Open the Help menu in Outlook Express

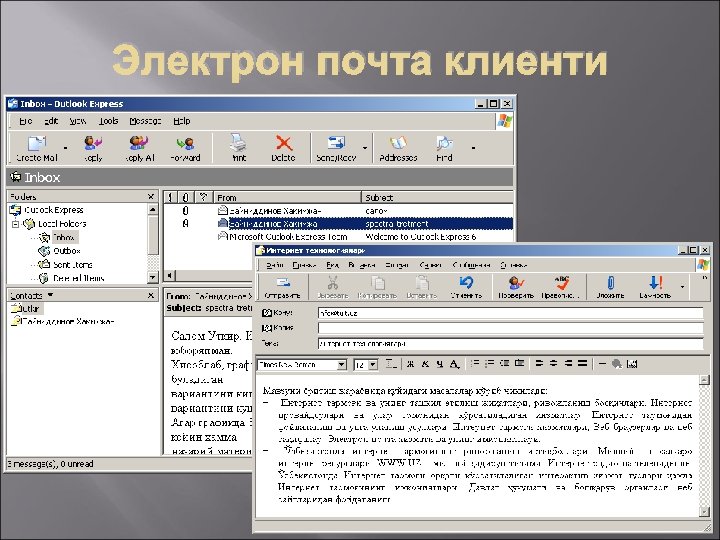click(x=181, y=121)
